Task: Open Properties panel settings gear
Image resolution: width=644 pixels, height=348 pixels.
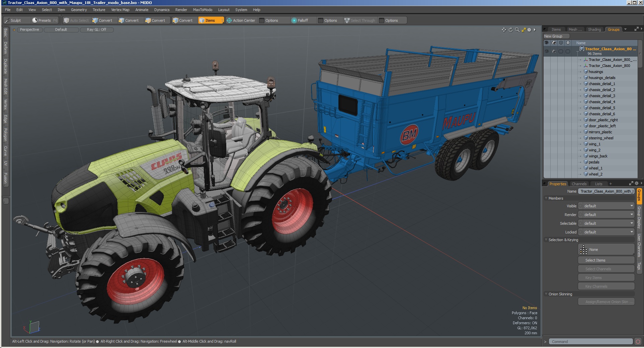Action: [x=637, y=184]
